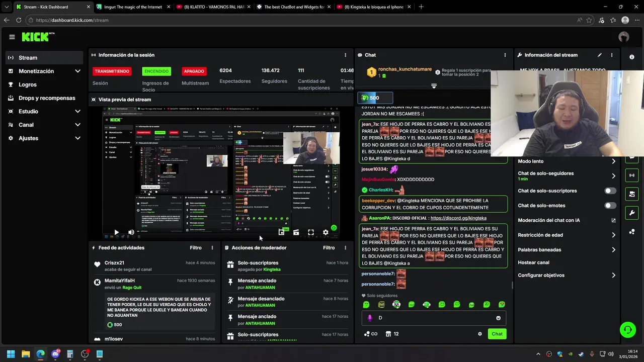The image size is (644, 362).
Task: Enter fullscreen on the stream preview
Action: 311,232
